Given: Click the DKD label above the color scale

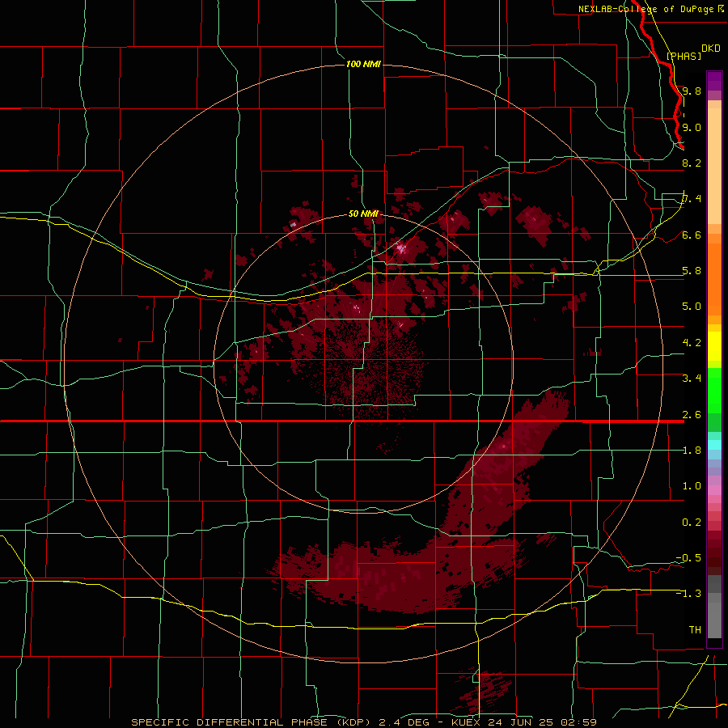Looking at the screenshot, I should coord(711,49).
